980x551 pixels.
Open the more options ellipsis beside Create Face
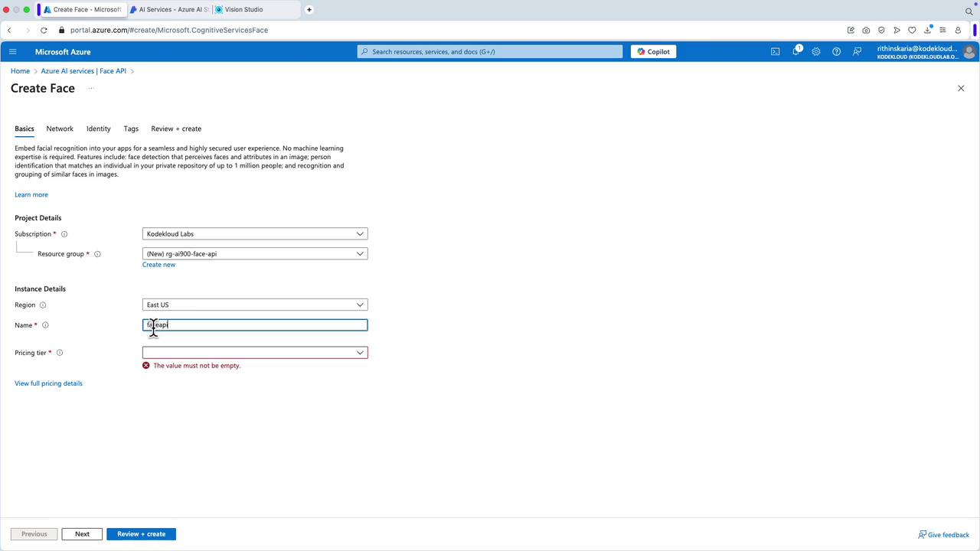[x=91, y=88]
